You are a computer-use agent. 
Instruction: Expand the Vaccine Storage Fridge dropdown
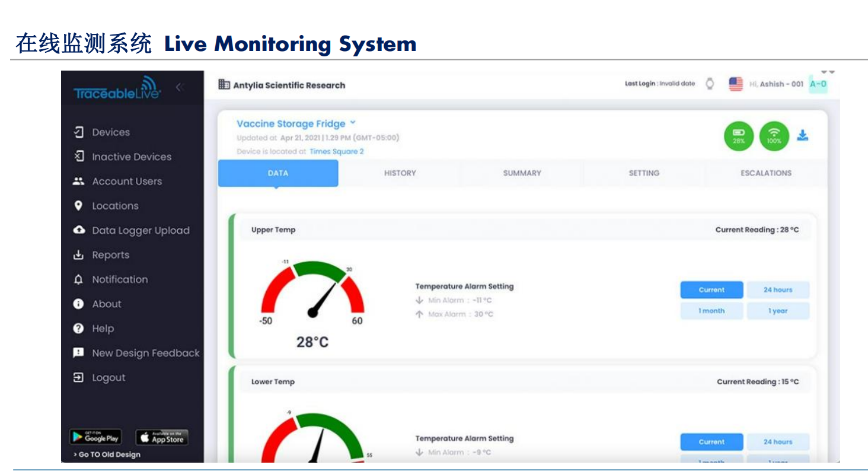pos(353,123)
